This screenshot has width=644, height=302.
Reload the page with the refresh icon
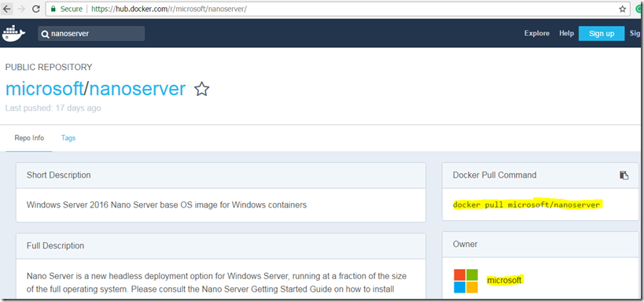tap(36, 9)
